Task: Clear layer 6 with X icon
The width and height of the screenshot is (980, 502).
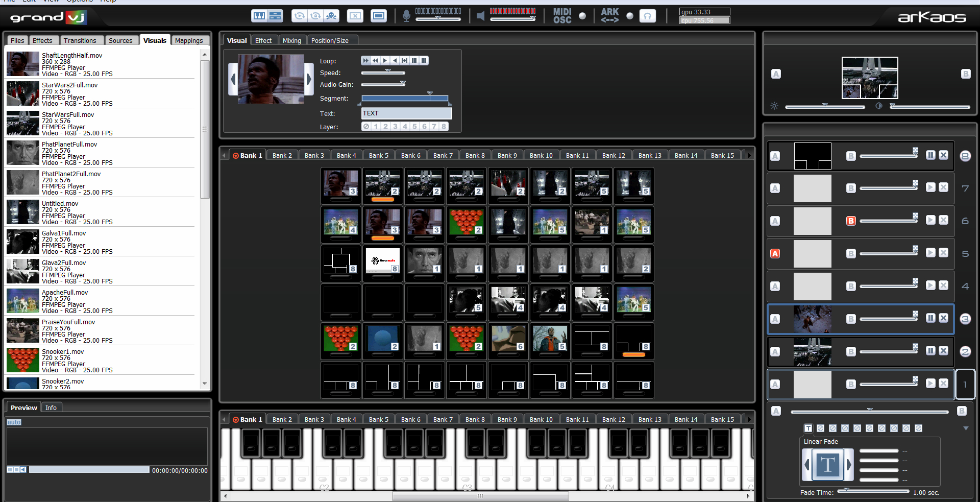Action: (x=943, y=220)
